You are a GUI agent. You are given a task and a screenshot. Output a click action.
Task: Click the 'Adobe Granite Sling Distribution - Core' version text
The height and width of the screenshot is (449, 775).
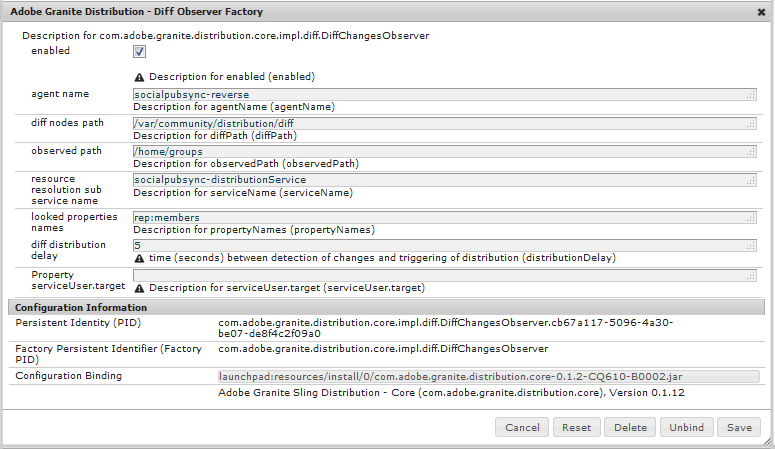point(451,393)
